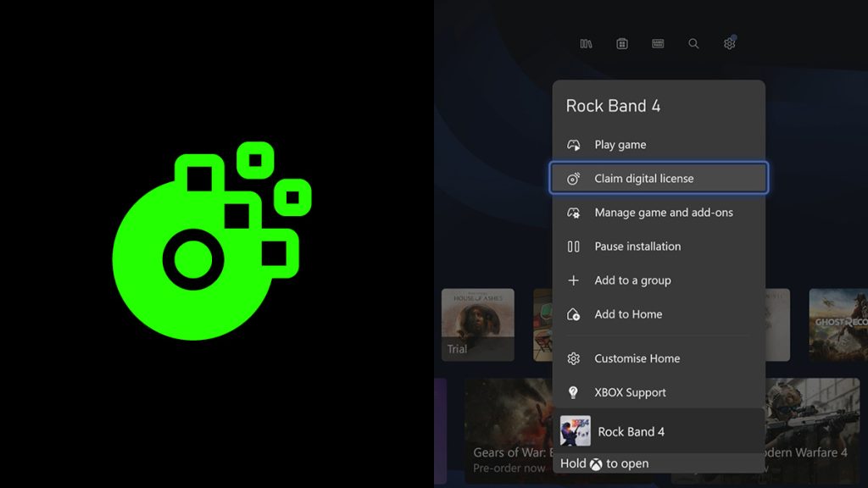Click the search magnifier icon
This screenshot has height=488, width=868.
(x=693, y=44)
